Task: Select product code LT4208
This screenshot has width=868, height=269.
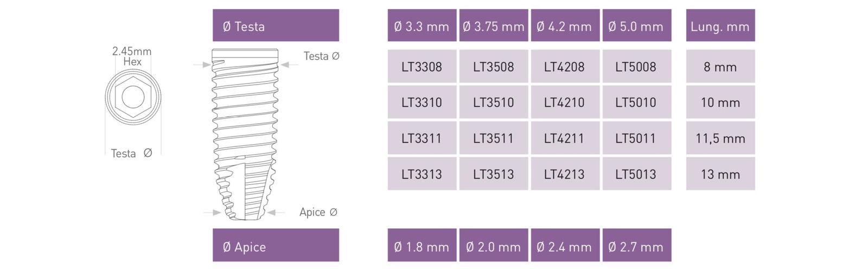Action: click(565, 66)
